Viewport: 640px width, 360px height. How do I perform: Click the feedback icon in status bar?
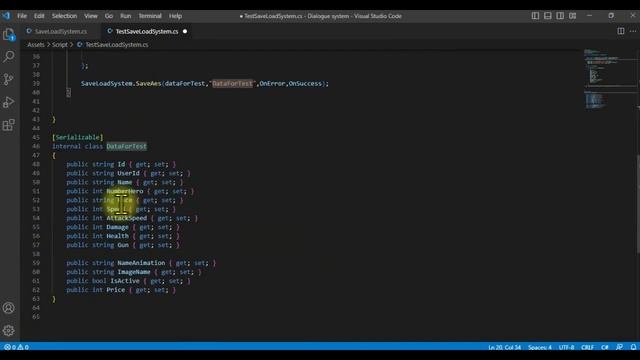tap(620, 347)
